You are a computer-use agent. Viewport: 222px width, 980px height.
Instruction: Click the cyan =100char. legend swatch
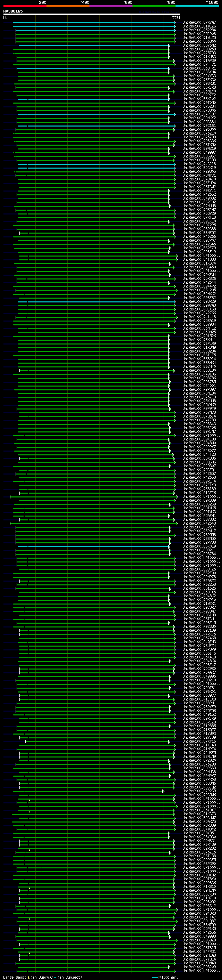[155, 977]
